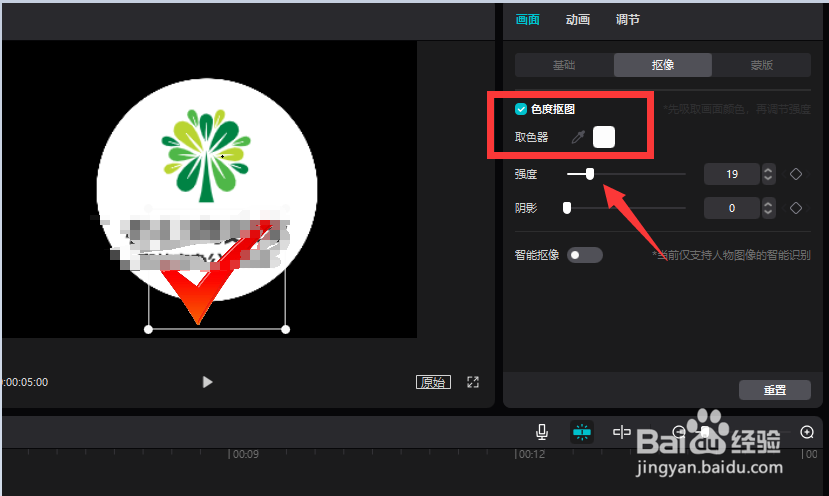
Task: Click the 智能抠像 label
Action: pyautogui.click(x=537, y=255)
